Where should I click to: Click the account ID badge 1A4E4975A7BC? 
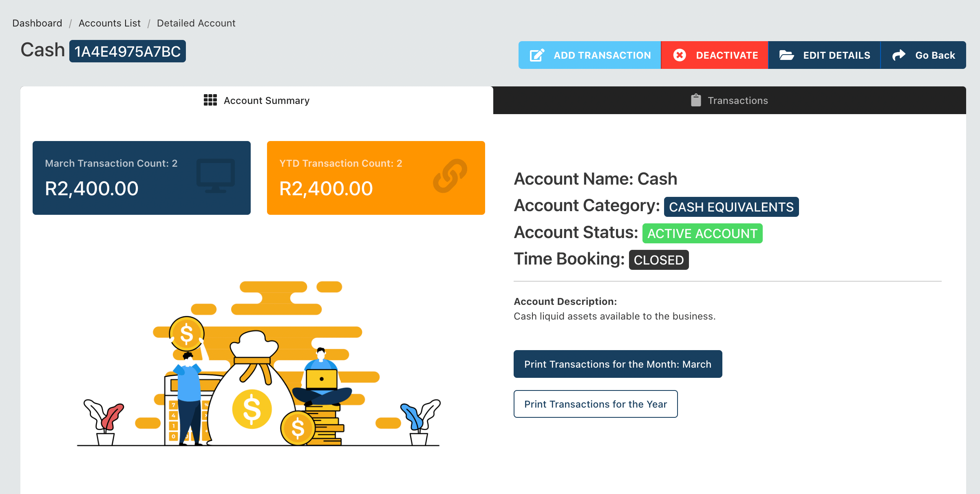[127, 51]
